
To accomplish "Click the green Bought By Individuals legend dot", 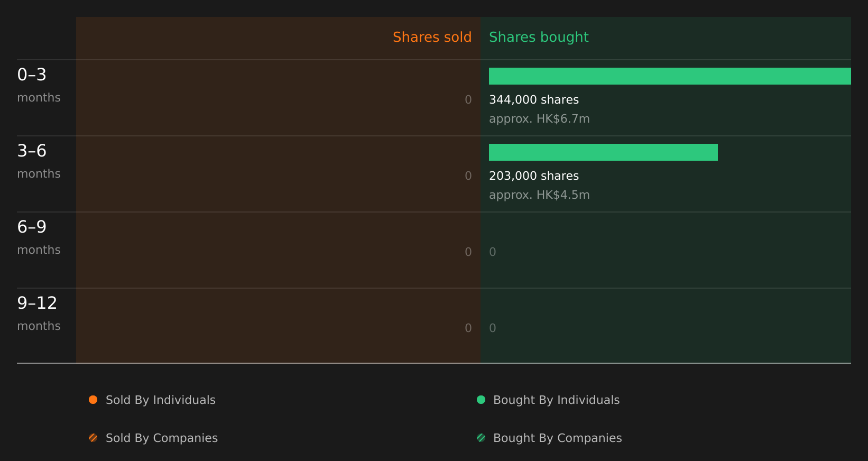I will tap(481, 400).
